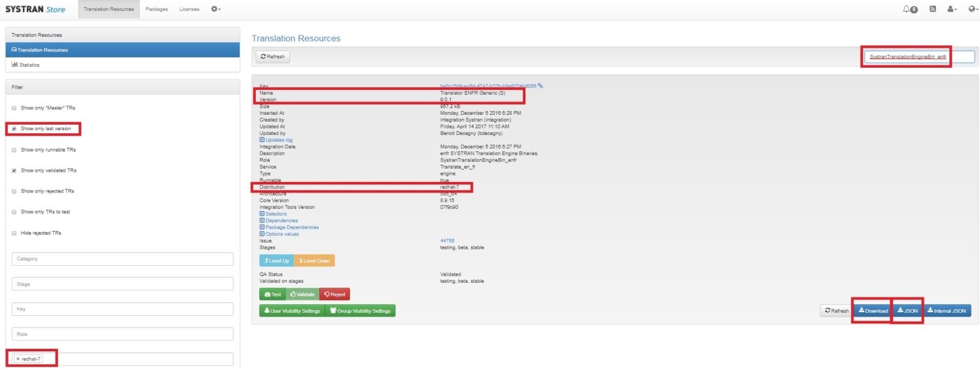Image resolution: width=980 pixels, height=369 pixels.
Task: Click the bottom Refresh button
Action: 836,311
